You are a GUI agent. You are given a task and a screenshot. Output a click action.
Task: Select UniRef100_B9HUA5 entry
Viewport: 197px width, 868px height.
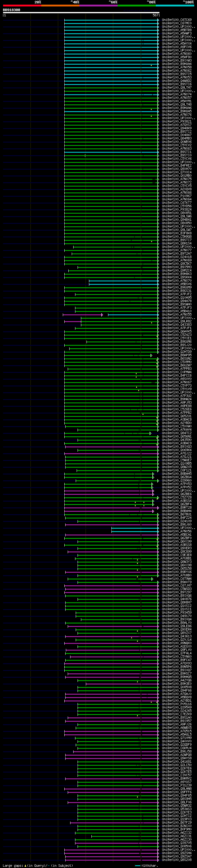click(x=177, y=111)
